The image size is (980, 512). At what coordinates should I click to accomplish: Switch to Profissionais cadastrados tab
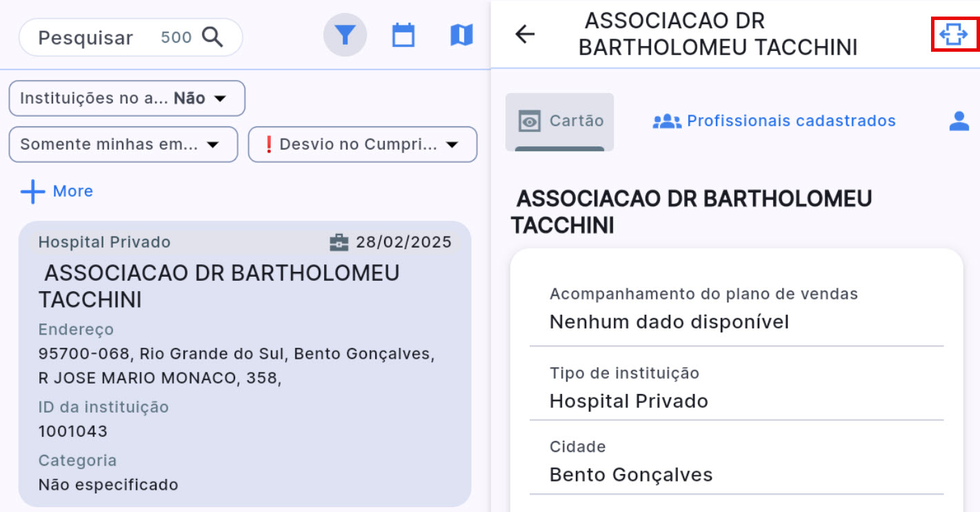774,121
